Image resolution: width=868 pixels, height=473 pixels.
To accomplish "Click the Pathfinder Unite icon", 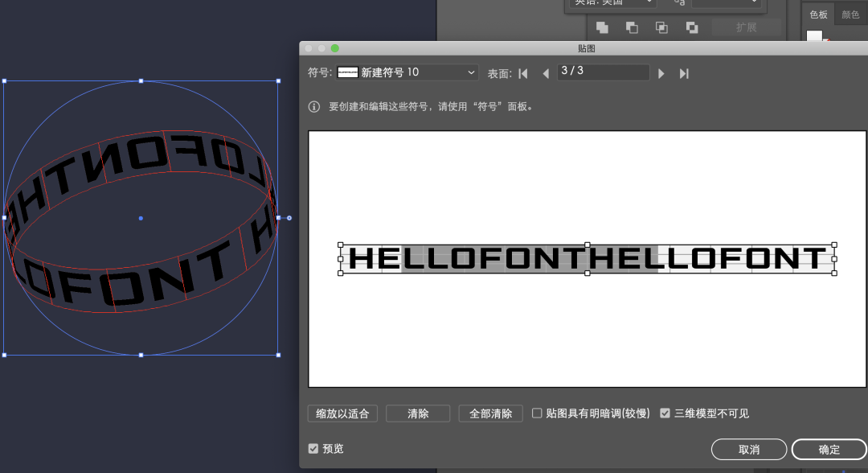I will tap(602, 27).
